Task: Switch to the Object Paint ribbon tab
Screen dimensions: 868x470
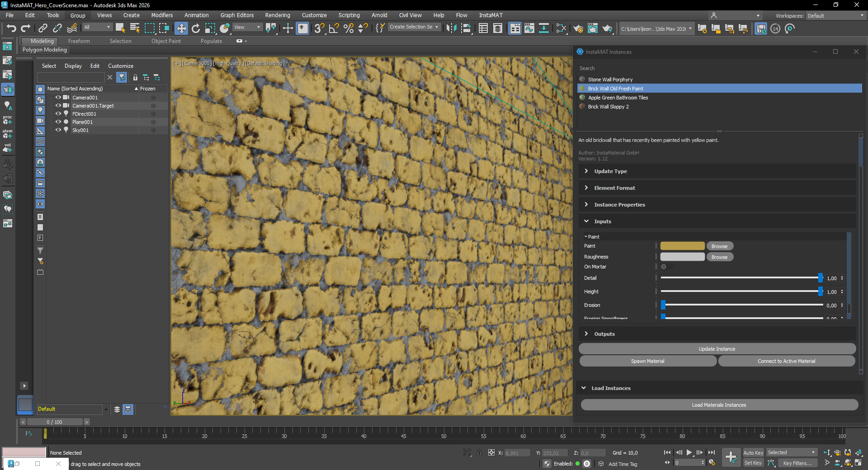Action: tap(166, 41)
